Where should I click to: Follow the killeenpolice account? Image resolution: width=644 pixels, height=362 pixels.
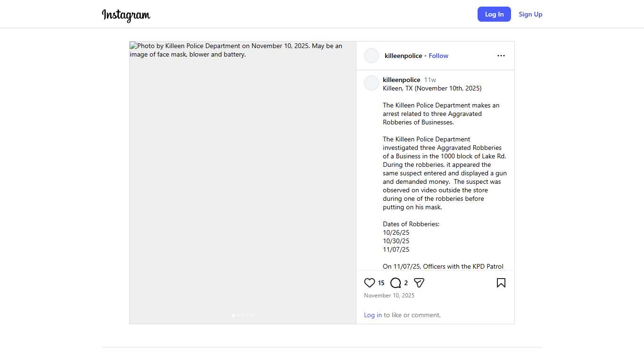click(438, 56)
